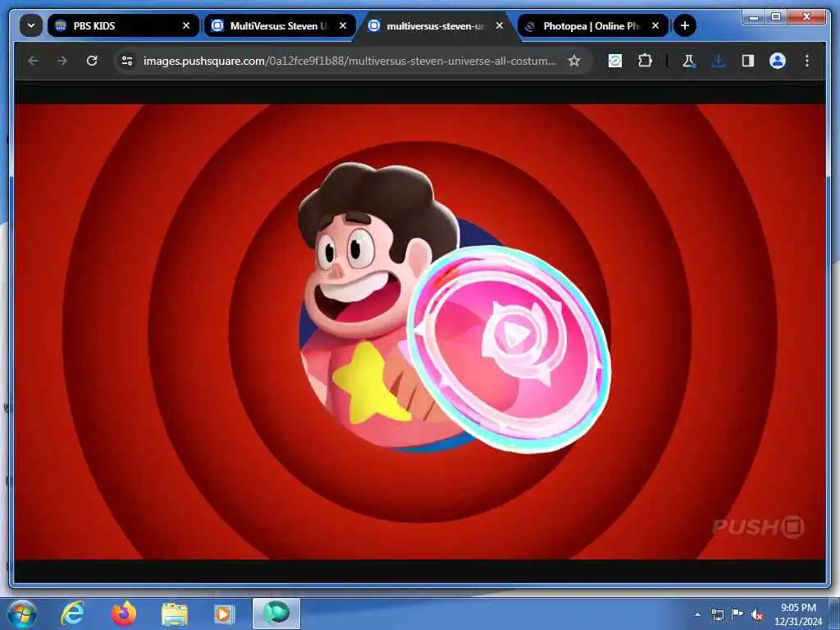Close the MultiVersus: Steven U tab

[x=343, y=25]
